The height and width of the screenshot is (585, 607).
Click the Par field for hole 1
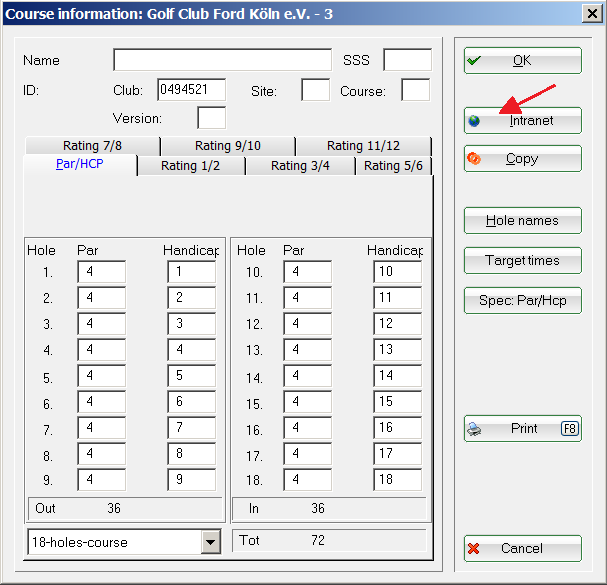click(101, 272)
